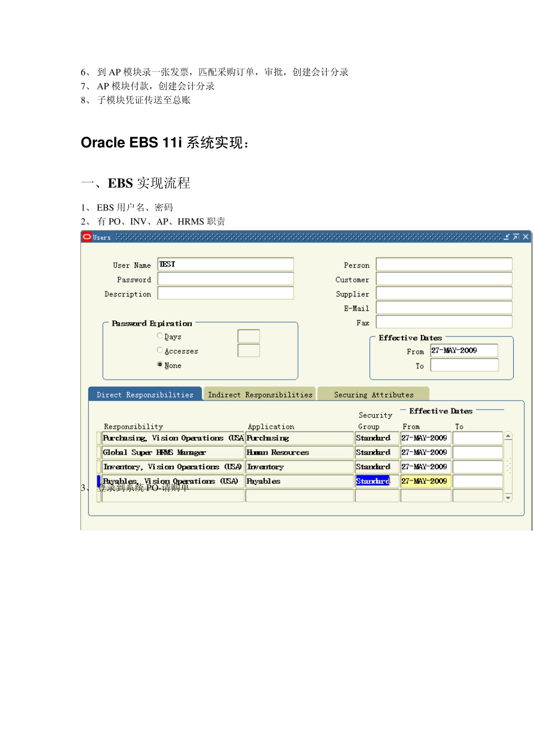
Task: Click record indicator beside Purchasing row
Action: pyautogui.click(x=99, y=438)
